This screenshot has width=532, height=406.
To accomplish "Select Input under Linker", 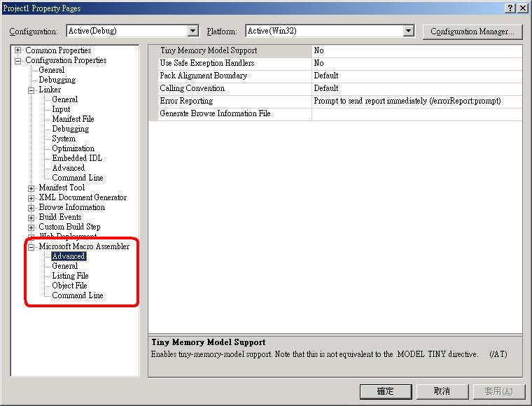I will click(61, 109).
